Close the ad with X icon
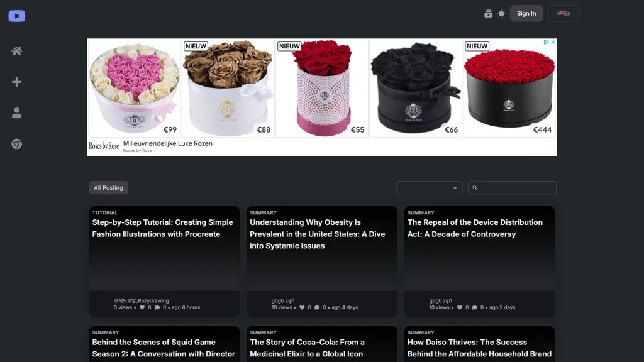The width and height of the screenshot is (644, 362). (553, 42)
